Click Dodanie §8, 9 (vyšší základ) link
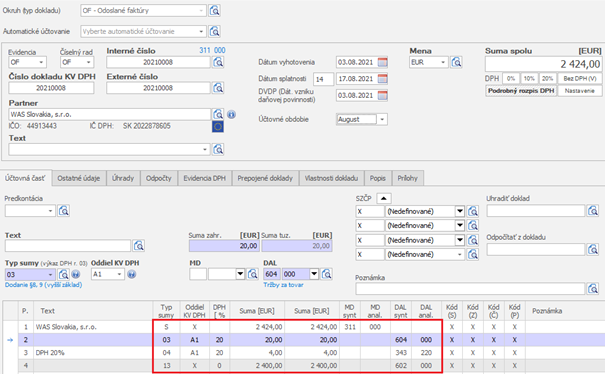 point(43,285)
